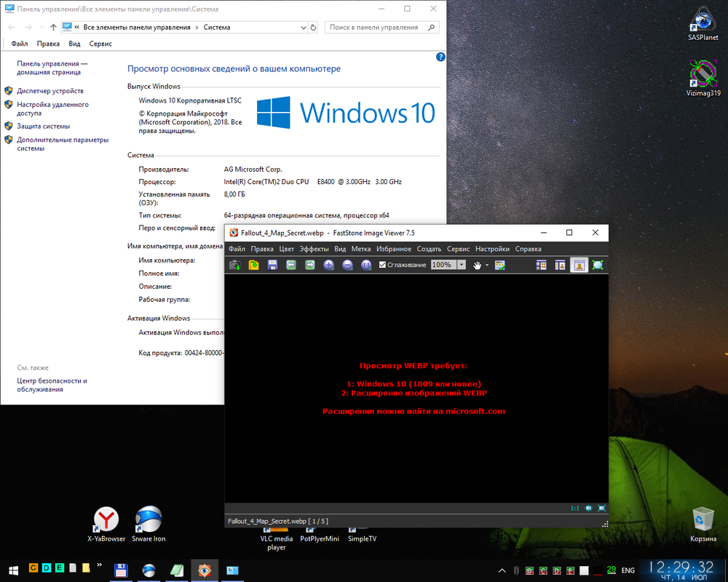Open the Эффекты menu
This screenshot has width=728, height=582.
pos(314,249)
